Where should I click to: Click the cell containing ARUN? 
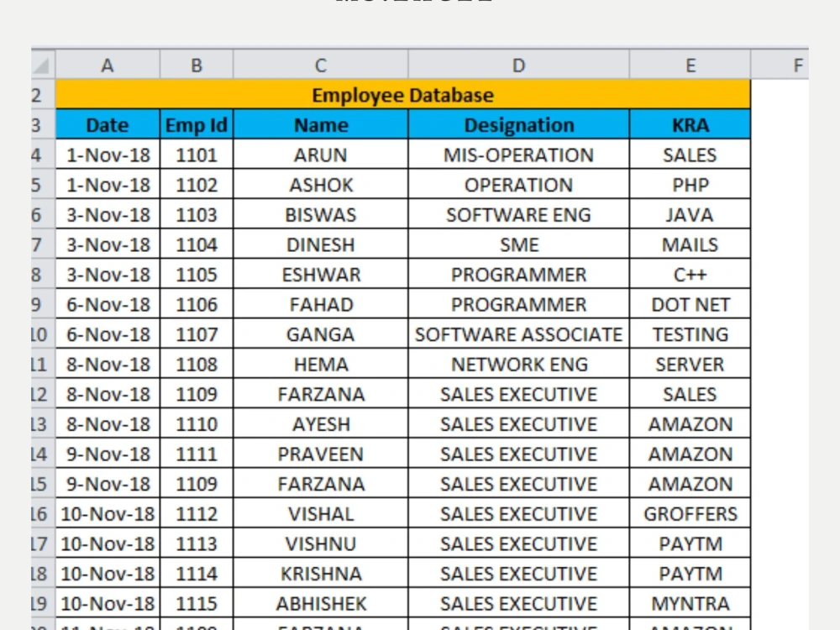coord(321,155)
